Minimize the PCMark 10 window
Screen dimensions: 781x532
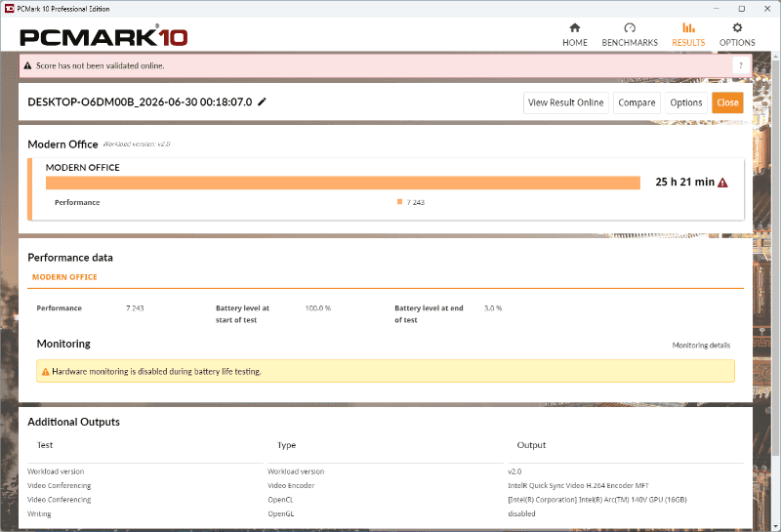717,9
